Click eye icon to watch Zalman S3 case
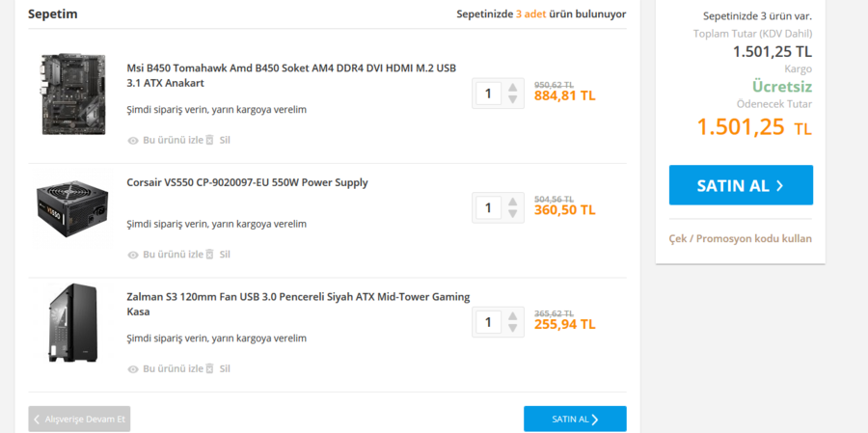868x433 pixels. pyautogui.click(x=133, y=368)
